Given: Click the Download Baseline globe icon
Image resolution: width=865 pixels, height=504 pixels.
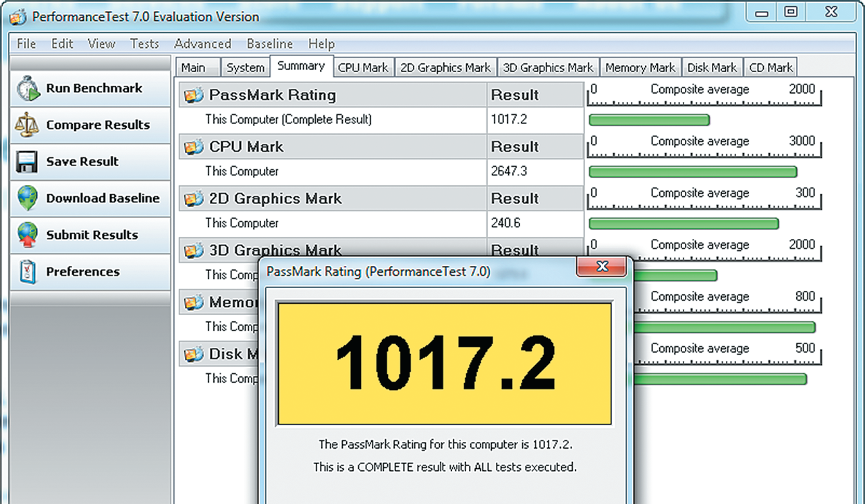Looking at the screenshot, I should [28, 198].
